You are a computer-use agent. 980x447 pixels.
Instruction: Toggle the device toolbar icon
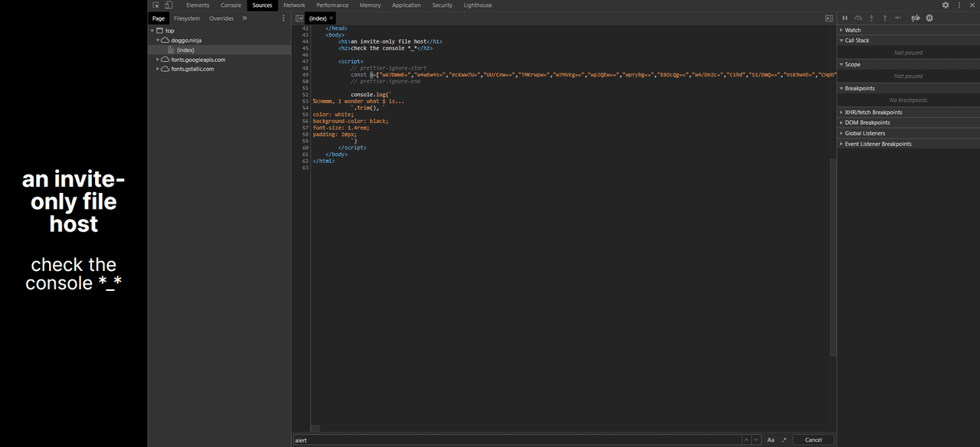[x=168, y=5]
